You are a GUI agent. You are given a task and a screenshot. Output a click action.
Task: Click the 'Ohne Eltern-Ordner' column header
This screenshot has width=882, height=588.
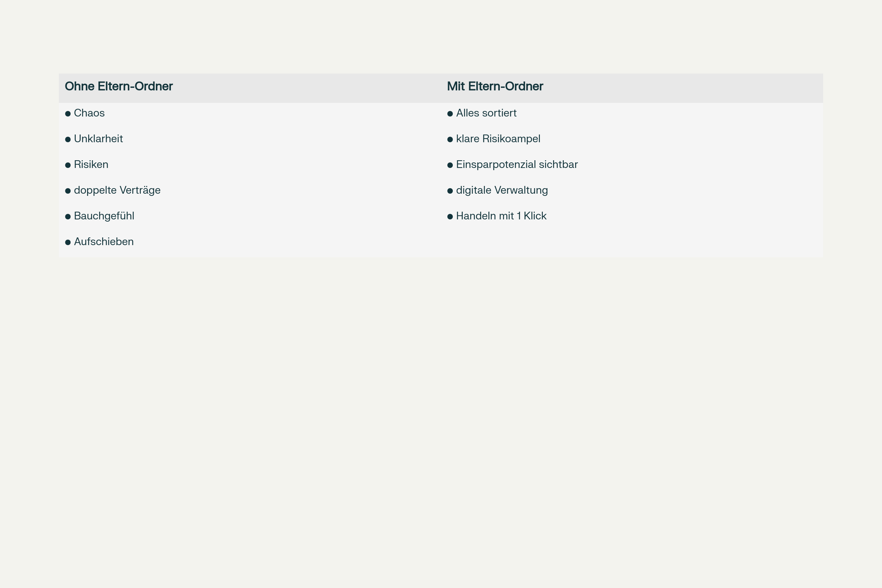118,86
